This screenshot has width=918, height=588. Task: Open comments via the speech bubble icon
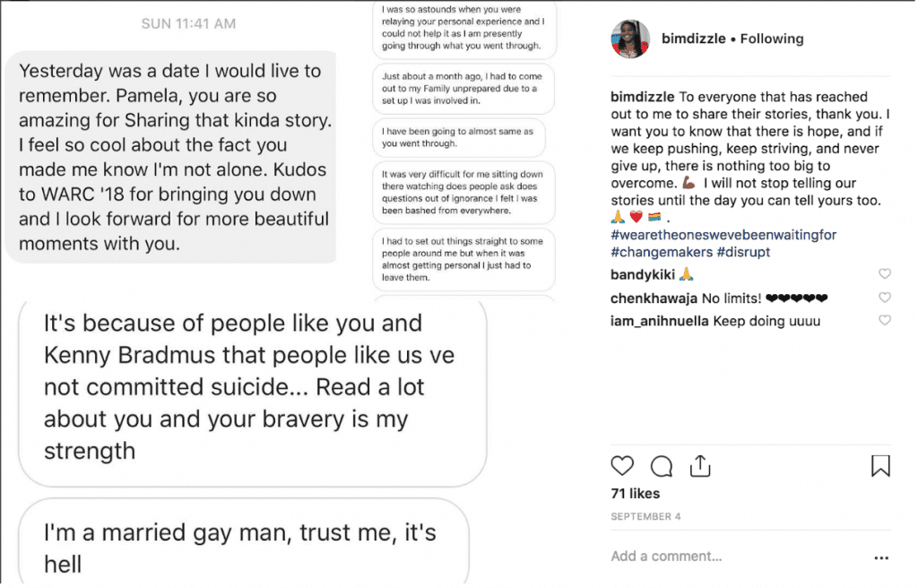tap(662, 466)
